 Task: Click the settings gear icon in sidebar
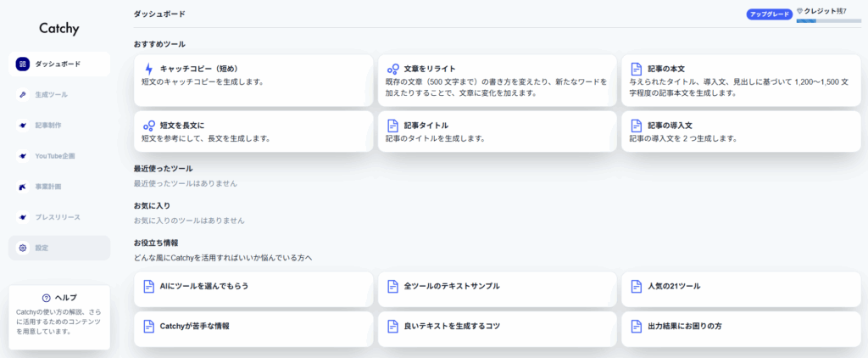point(23,248)
